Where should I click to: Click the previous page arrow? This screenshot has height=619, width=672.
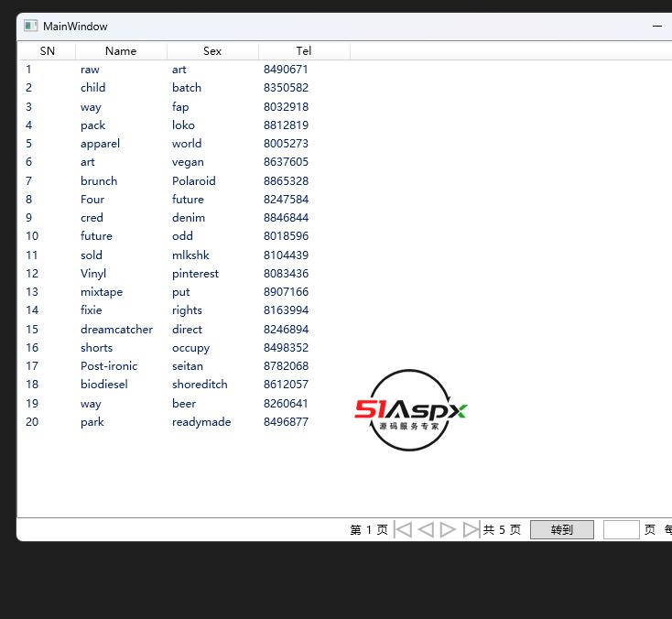pyautogui.click(x=426, y=529)
